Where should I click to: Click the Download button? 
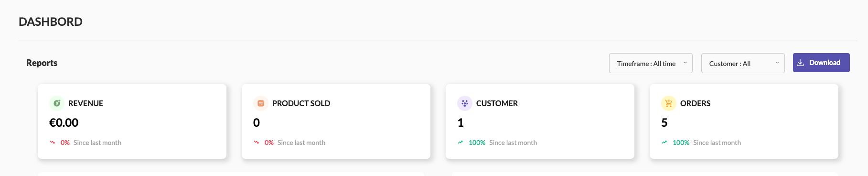coord(821,63)
